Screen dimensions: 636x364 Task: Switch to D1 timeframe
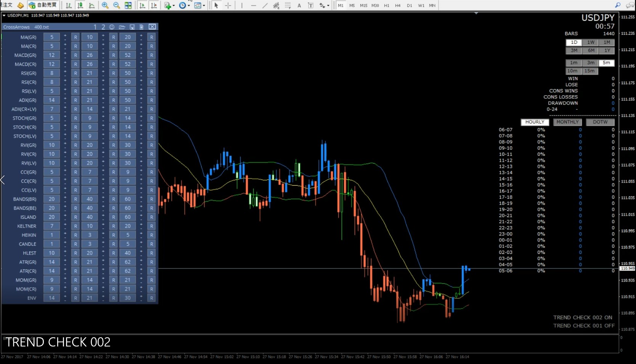click(x=410, y=5)
